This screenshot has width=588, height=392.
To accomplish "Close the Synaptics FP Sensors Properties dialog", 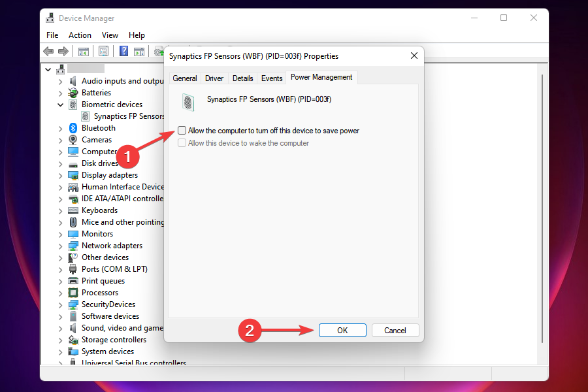I will tap(414, 56).
